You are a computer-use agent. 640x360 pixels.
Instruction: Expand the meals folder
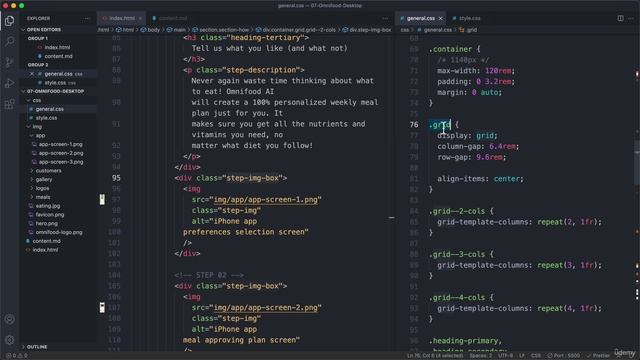point(43,197)
